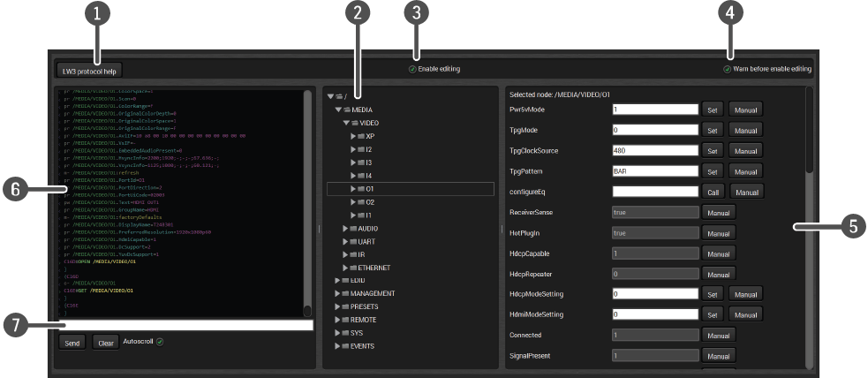Toggle Warn before enable editing checkbox

[727, 69]
